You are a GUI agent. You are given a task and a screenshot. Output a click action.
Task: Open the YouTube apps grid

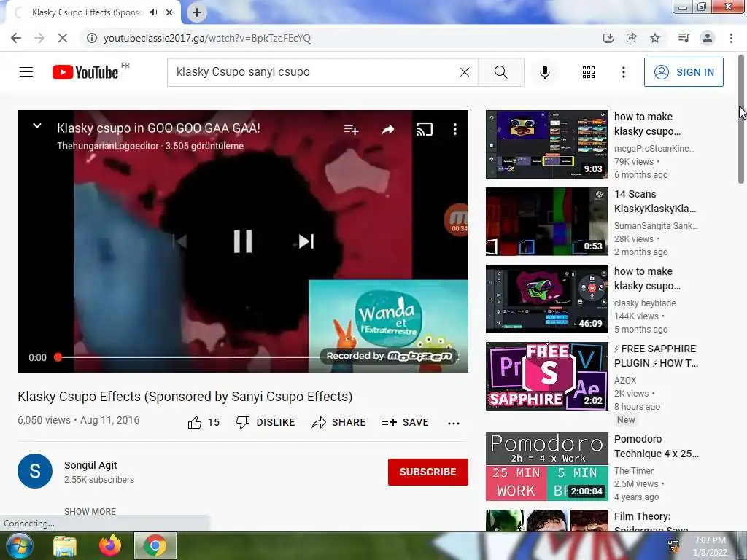(589, 72)
